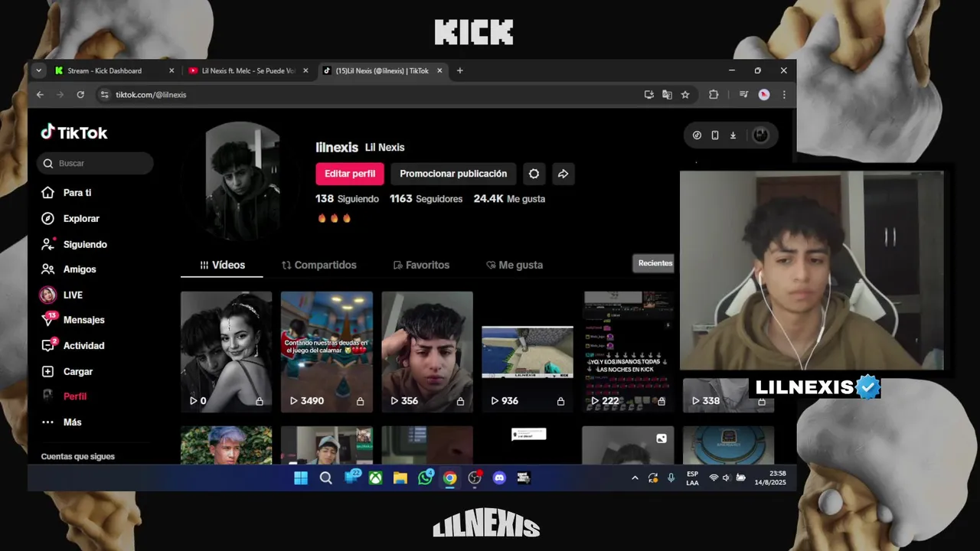Screen dimensions: 980x551
Task: Open OBS Studio from the taskbar
Action: pyautogui.click(x=475, y=478)
